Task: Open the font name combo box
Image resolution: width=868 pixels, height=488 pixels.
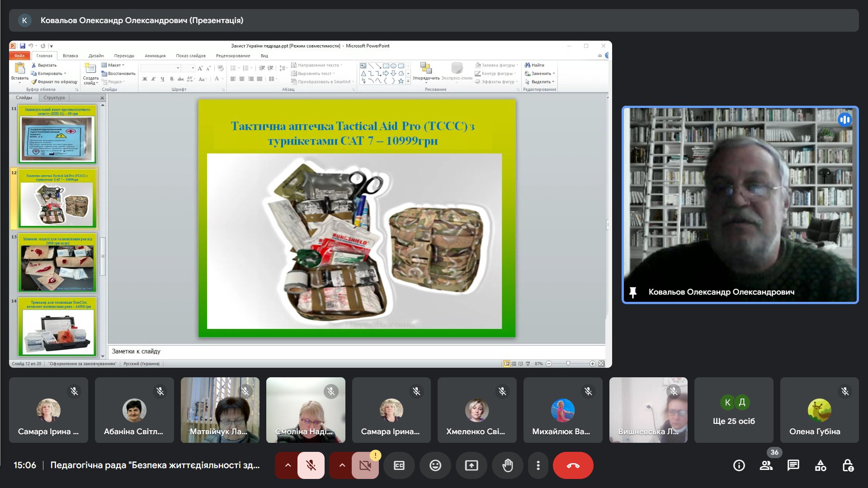Action: point(160,68)
